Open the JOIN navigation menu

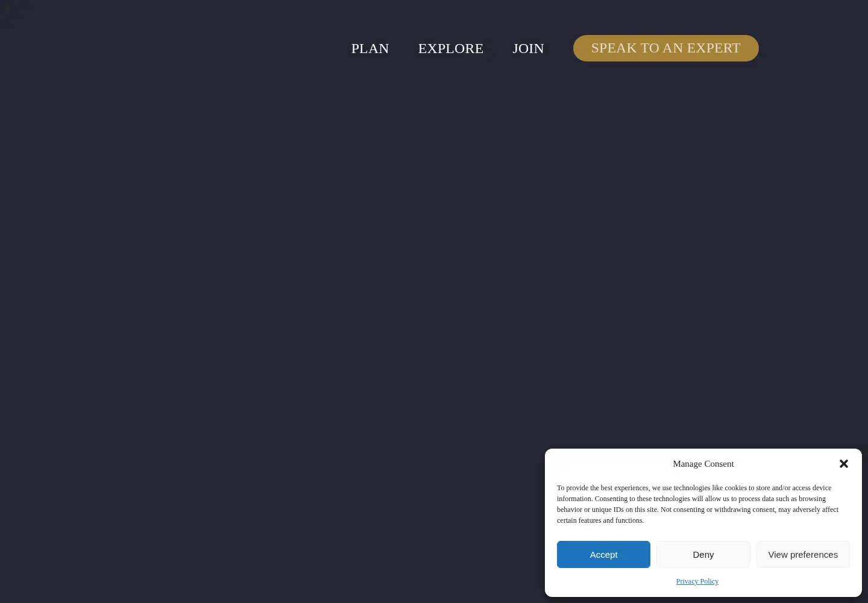pyautogui.click(x=528, y=48)
